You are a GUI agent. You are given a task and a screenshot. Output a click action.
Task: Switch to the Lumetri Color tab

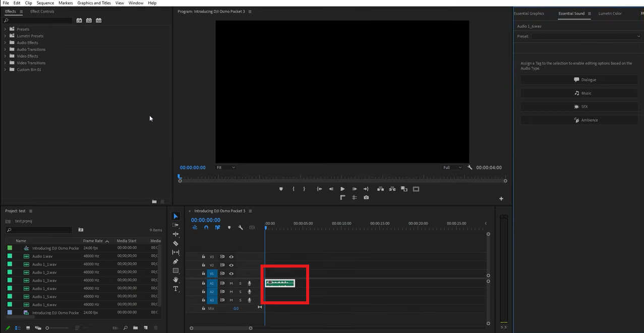[x=610, y=14]
